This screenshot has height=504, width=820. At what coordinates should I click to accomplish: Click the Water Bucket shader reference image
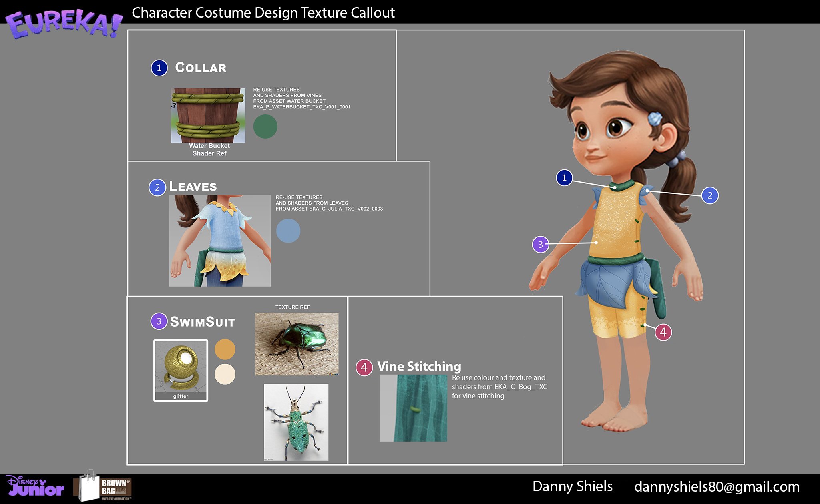point(208,115)
